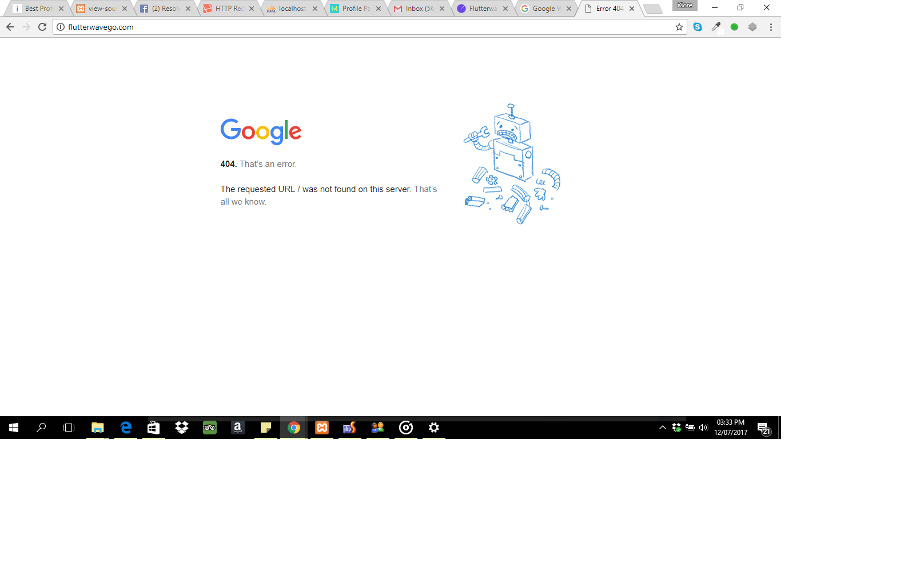The width and height of the screenshot is (924, 567).
Task: Close the localhost tab
Action: pyautogui.click(x=315, y=9)
